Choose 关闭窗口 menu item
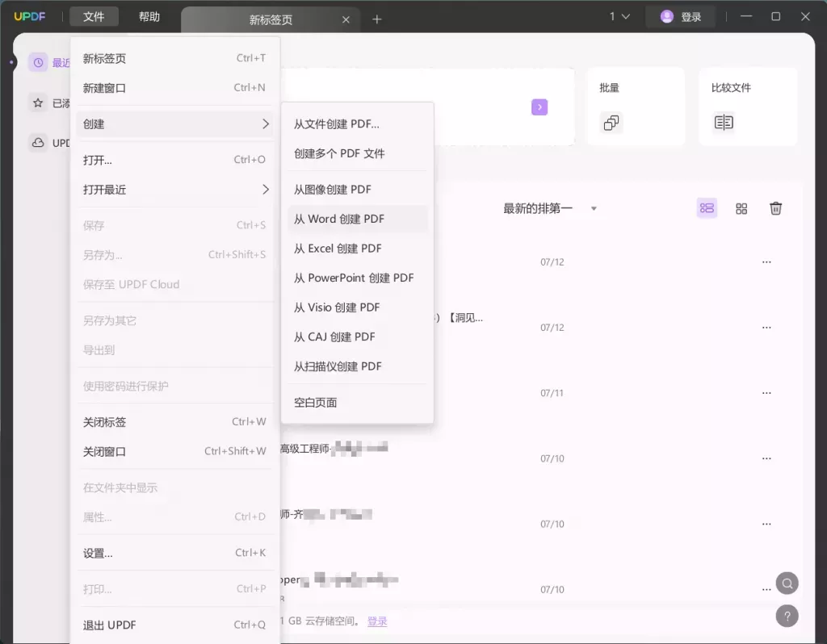 tap(174, 452)
